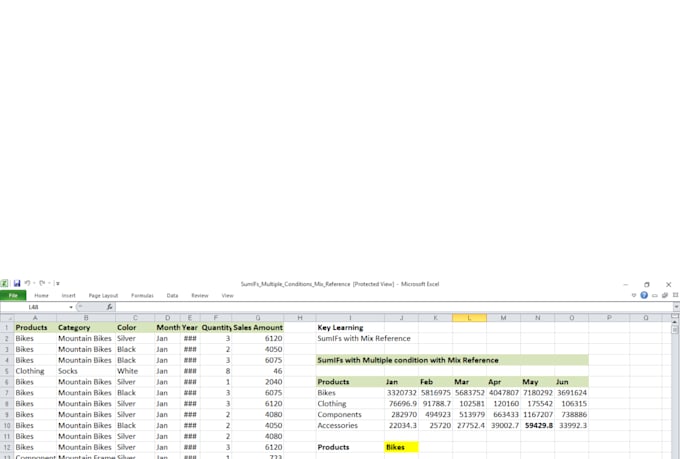Click 'SumIFs with Multiple condition with Mix Reference' banner

(x=452, y=360)
